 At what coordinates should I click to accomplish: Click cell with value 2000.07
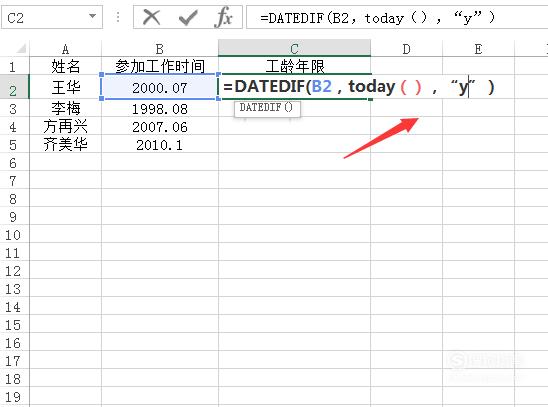tap(160, 87)
